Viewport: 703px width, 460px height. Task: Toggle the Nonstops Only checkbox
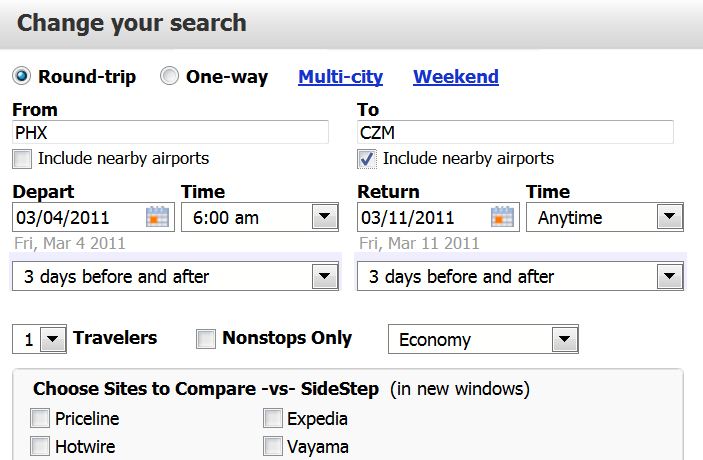point(206,339)
